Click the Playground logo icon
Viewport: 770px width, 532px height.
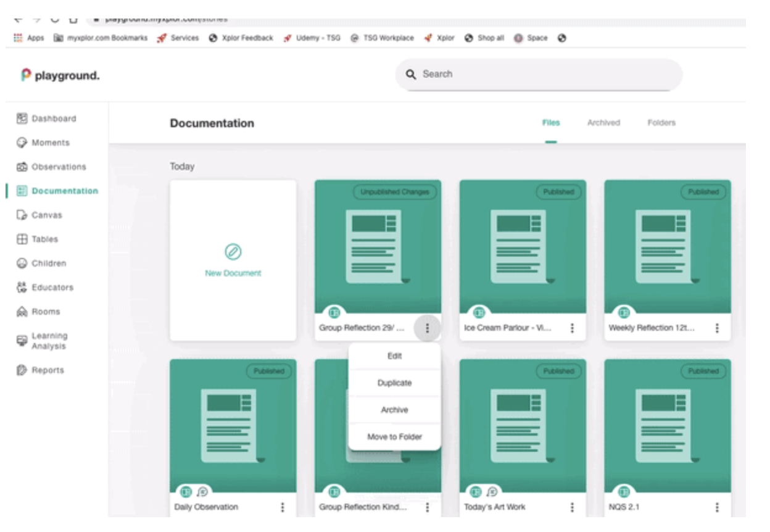click(26, 73)
